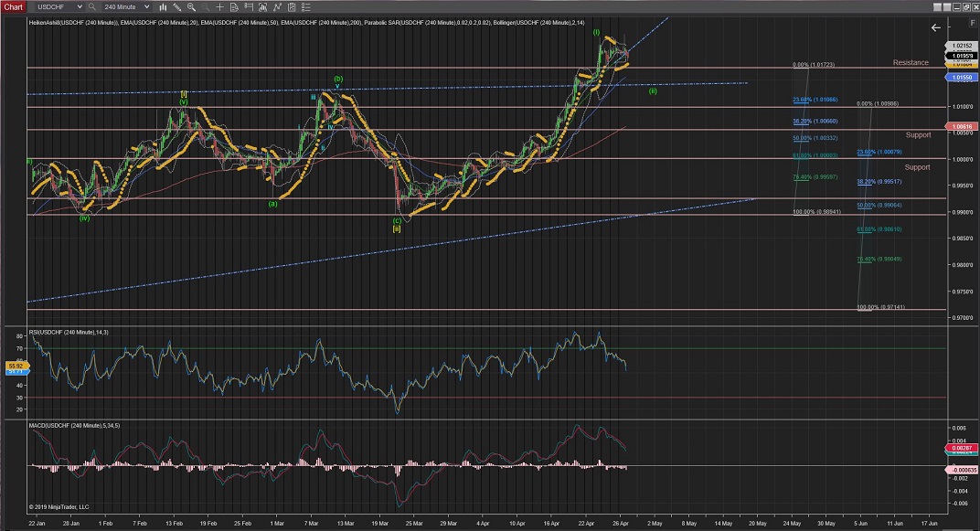Screen dimensions: 980x531
Task: Select the green (c) wave label
Action: pyautogui.click(x=397, y=220)
